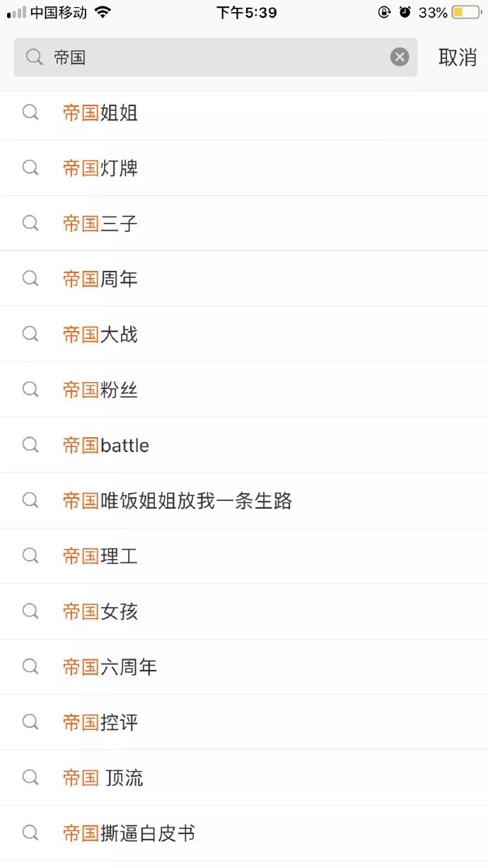Focus the search input containing 帝国
This screenshot has width=488, height=868.
click(x=212, y=57)
